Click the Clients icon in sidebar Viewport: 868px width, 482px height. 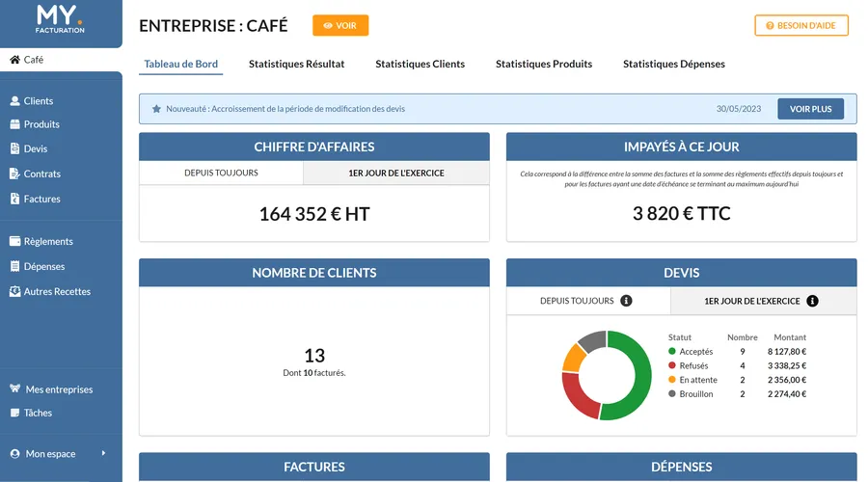coord(14,101)
